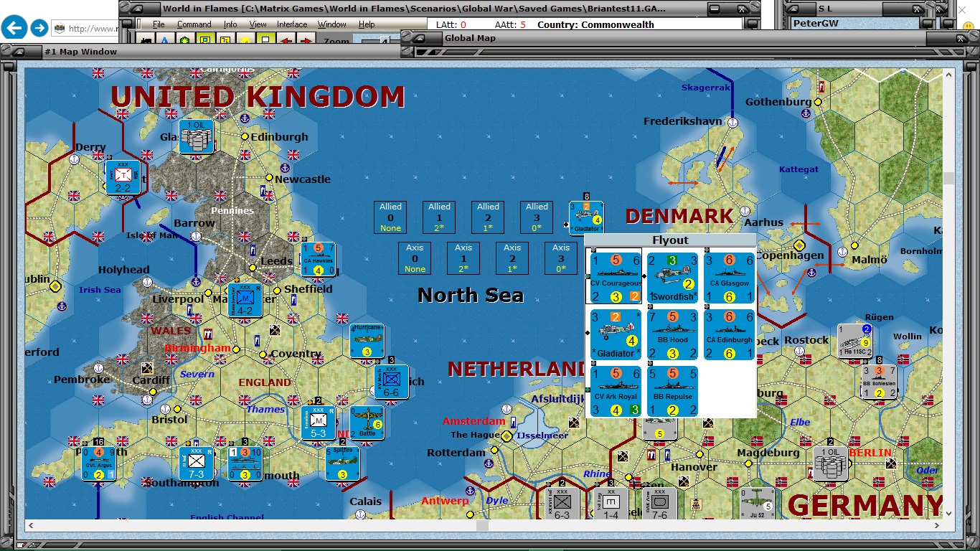
Task: Click the Axis 3 sea box
Action: click(x=562, y=258)
